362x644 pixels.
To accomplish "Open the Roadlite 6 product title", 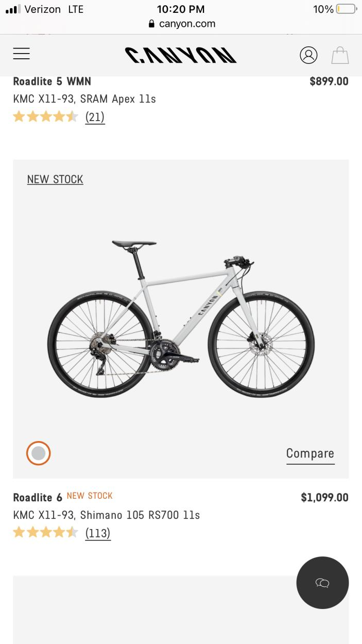I will click(x=38, y=497).
